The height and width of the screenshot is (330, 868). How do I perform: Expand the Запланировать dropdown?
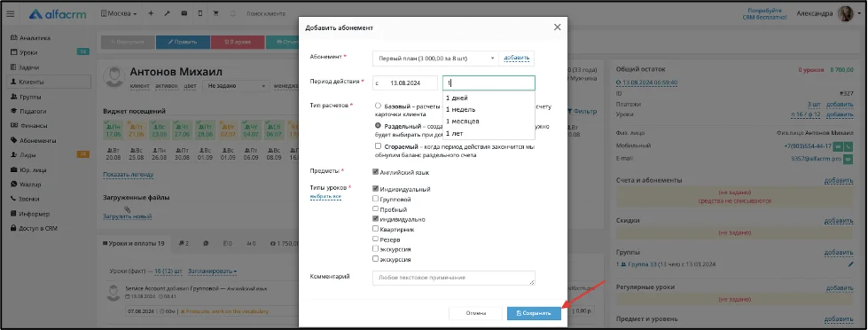click(x=213, y=271)
